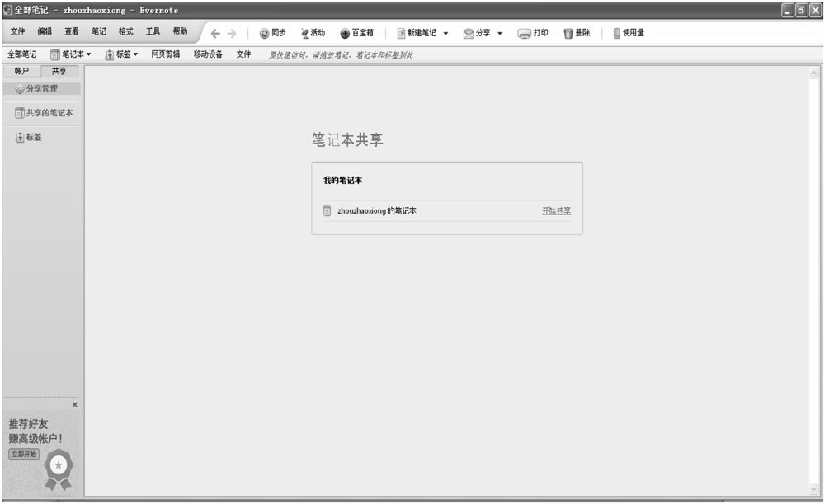Open 移动设备 shortcut
Screen dimensions: 825x504
click(209, 54)
